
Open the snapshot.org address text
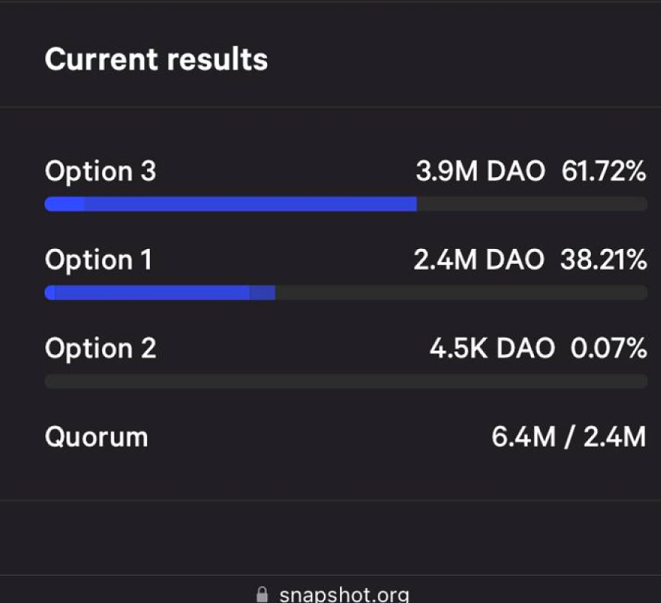[x=344, y=595]
